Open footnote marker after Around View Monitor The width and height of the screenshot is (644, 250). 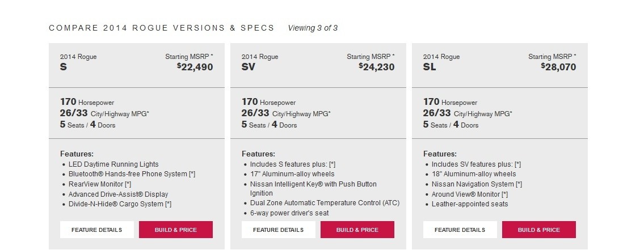tap(505, 194)
